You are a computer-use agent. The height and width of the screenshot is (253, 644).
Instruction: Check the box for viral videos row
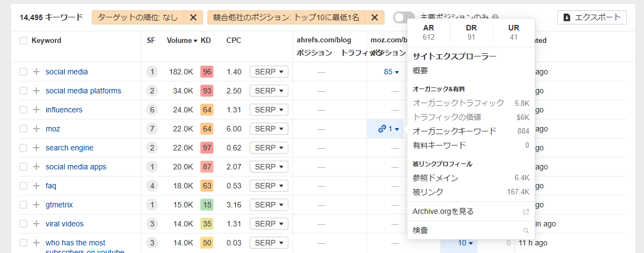pos(23,224)
